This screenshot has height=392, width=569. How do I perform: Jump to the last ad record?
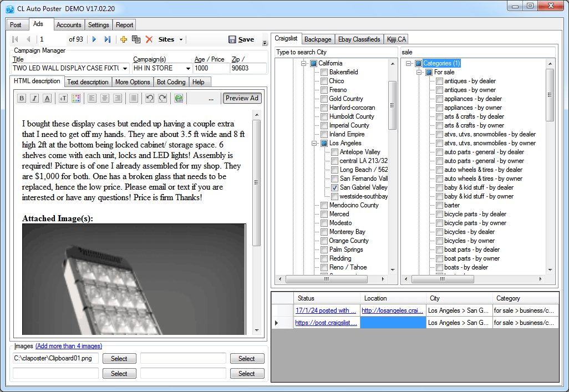tap(108, 39)
